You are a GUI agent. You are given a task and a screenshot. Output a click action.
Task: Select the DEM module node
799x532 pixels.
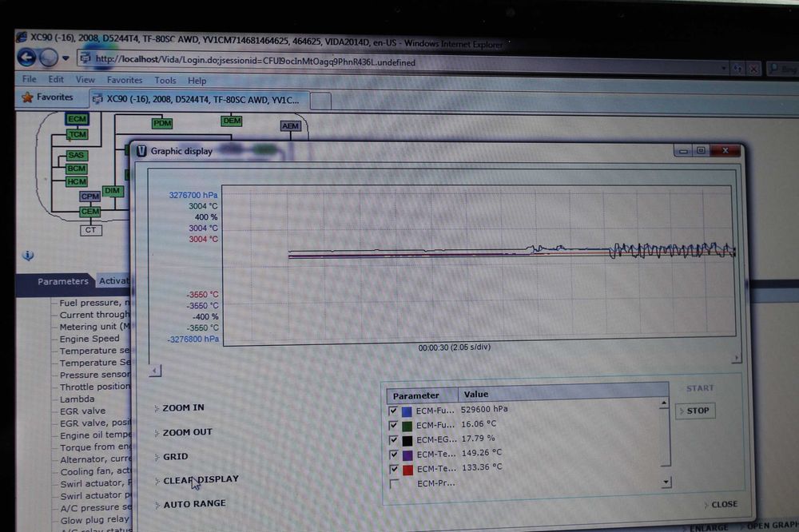click(x=232, y=121)
